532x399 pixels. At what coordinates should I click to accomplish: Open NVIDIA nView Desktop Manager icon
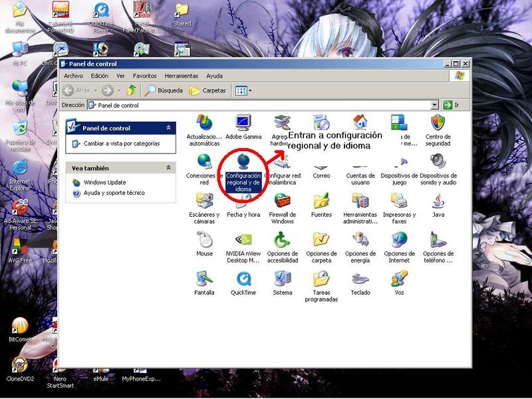[x=243, y=247]
